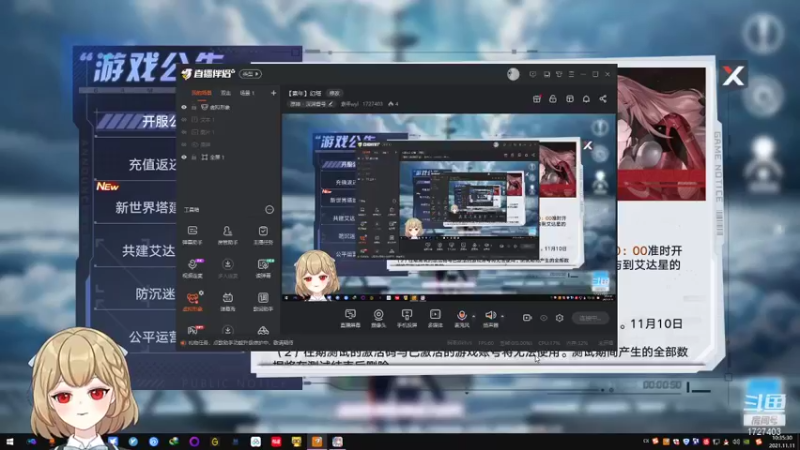Toggle visibility of the 文本 1 layer

[x=184, y=119]
